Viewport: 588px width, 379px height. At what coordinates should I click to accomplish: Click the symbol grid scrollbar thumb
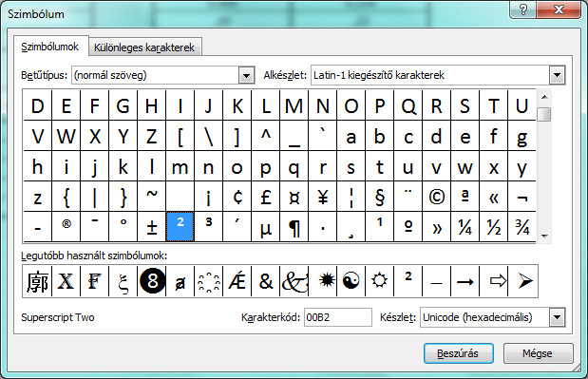[544, 114]
